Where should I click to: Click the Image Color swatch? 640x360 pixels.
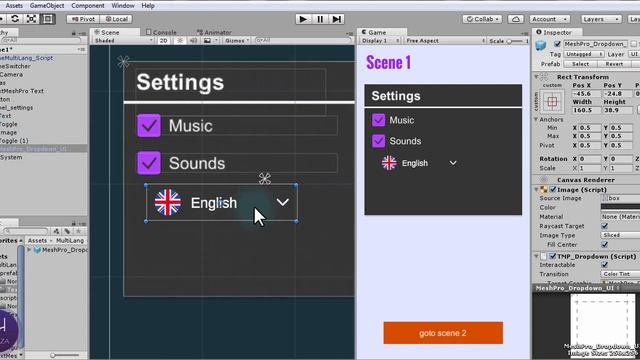[620, 207]
